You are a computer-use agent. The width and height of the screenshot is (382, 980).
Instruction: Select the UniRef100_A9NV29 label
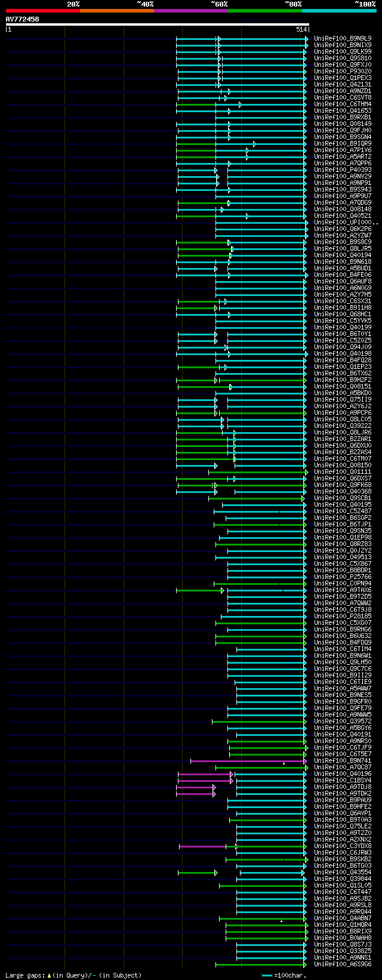343,176
